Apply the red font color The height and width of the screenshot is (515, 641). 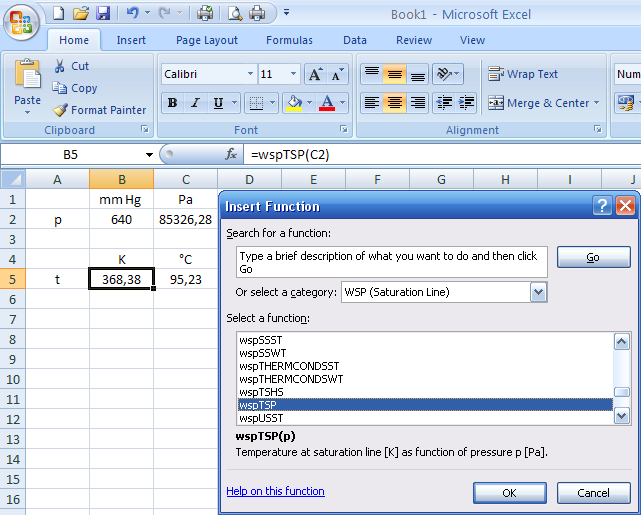coord(327,103)
